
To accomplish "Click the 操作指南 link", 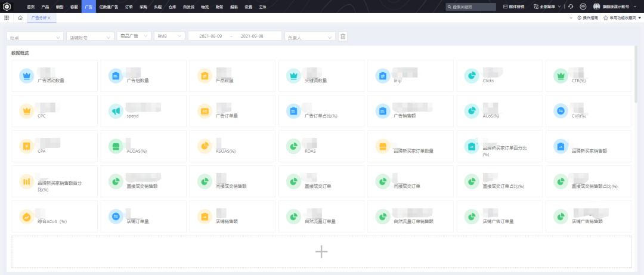I will pyautogui.click(x=587, y=18).
